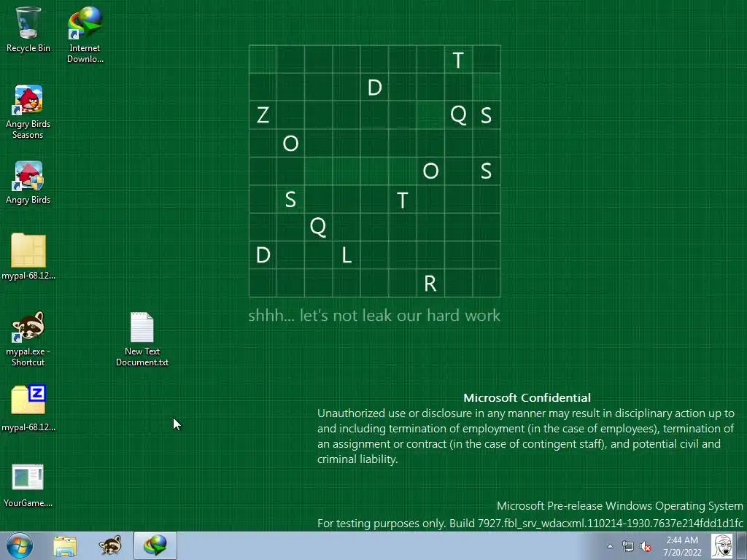Click the 'shhh... let's not leak our hard work' text
747x560 pixels.
tap(374, 315)
